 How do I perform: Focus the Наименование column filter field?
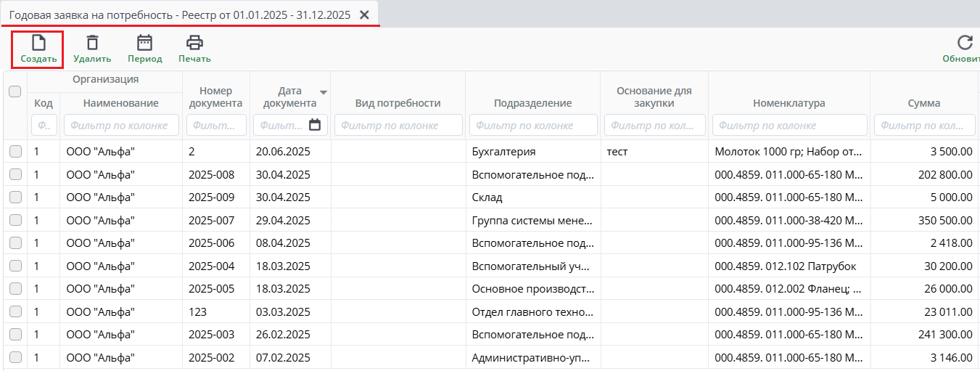[x=121, y=125]
